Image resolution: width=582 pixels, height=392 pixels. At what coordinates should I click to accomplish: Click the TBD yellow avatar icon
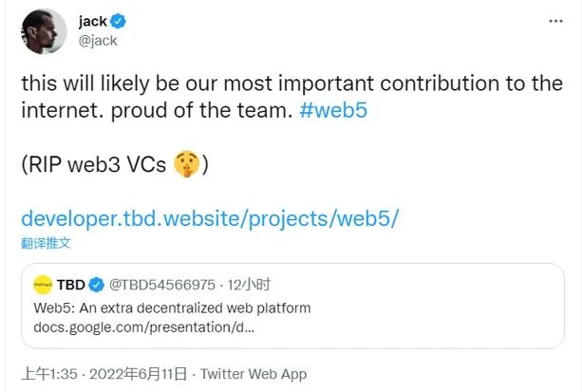click(43, 285)
